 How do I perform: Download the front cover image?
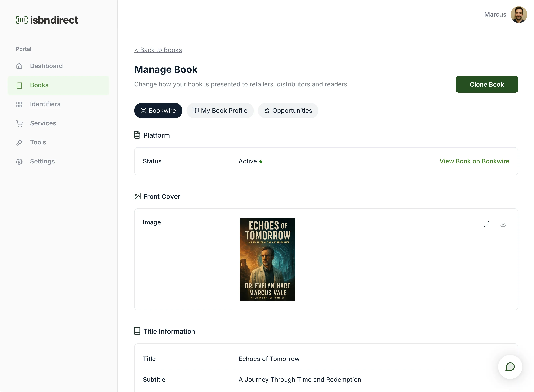pyautogui.click(x=503, y=224)
